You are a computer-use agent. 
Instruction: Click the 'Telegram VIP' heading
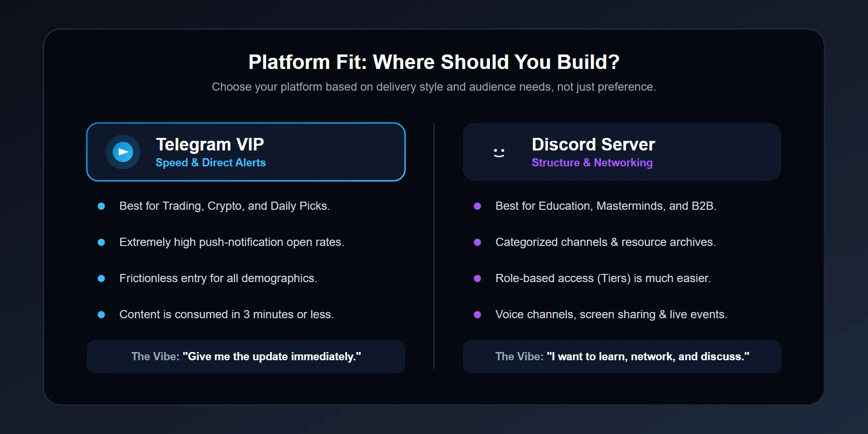(x=210, y=144)
